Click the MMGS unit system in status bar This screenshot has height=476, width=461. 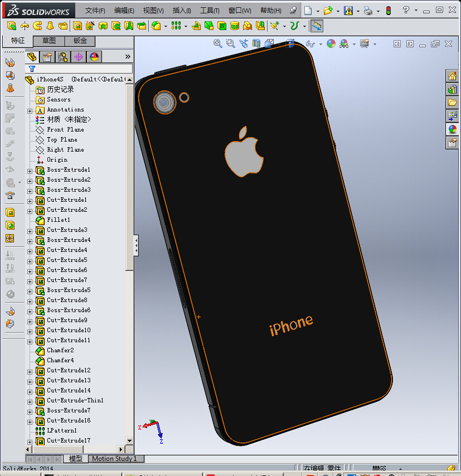[379, 468]
